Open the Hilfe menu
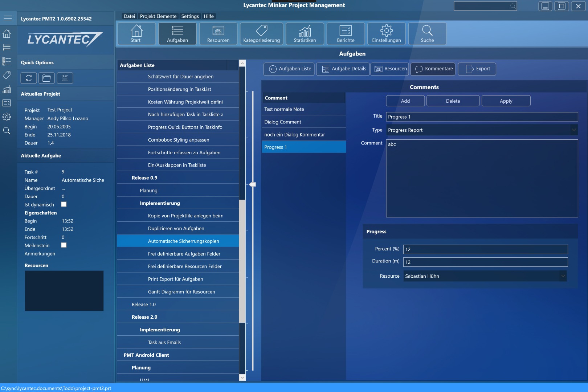Screen dimensions: 588x392 click(x=209, y=16)
